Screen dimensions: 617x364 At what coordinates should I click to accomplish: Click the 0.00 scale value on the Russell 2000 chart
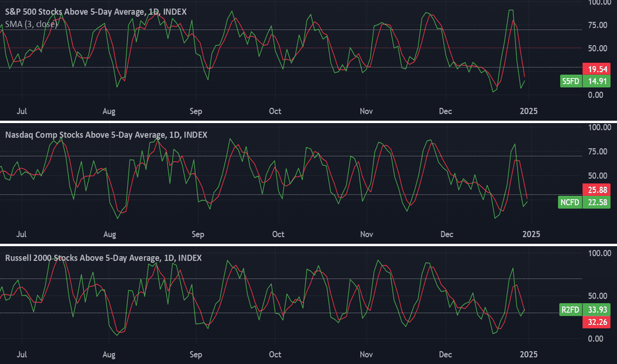pos(595,338)
